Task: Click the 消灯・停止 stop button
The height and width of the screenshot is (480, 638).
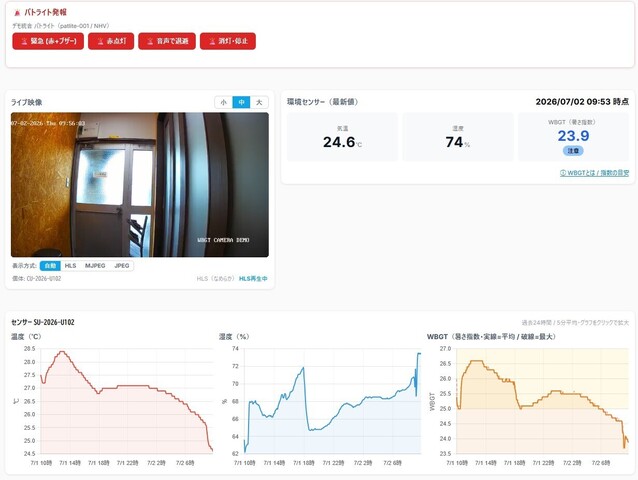Action: tap(228, 41)
